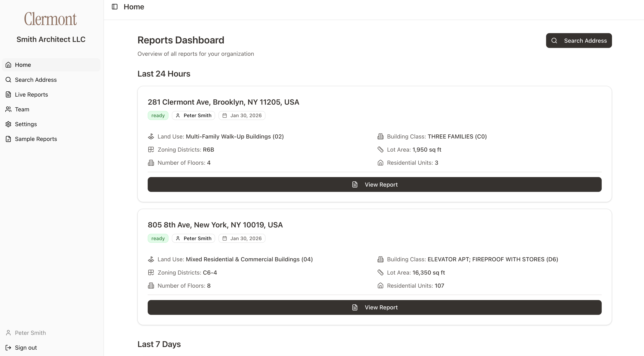Click the Sign out arrow icon
Screen dimensions: 644x356
coord(8,348)
